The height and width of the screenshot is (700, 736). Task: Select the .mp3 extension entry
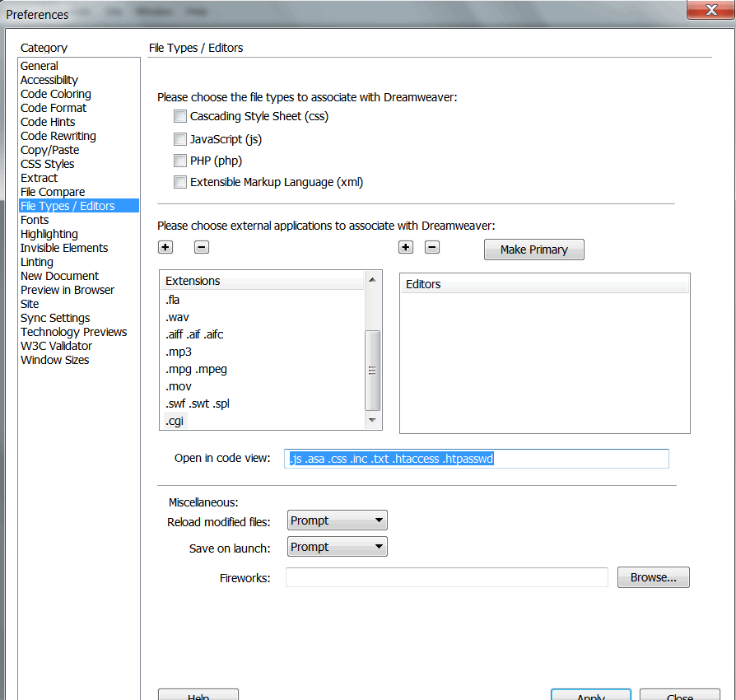click(263, 352)
